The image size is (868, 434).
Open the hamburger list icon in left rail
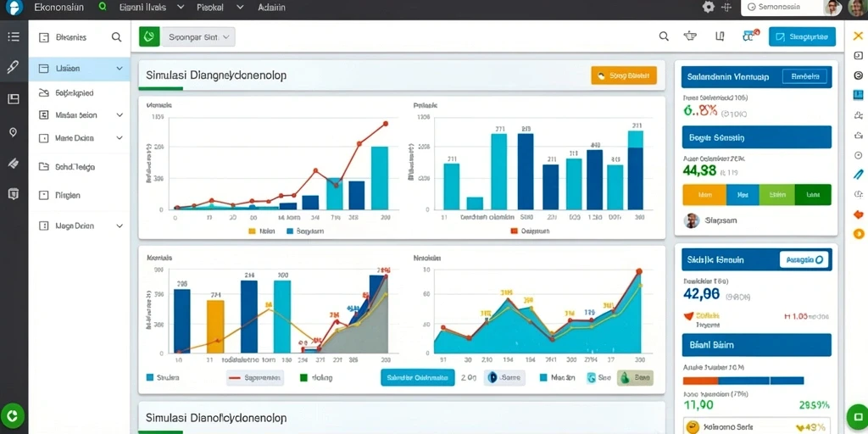tap(14, 37)
